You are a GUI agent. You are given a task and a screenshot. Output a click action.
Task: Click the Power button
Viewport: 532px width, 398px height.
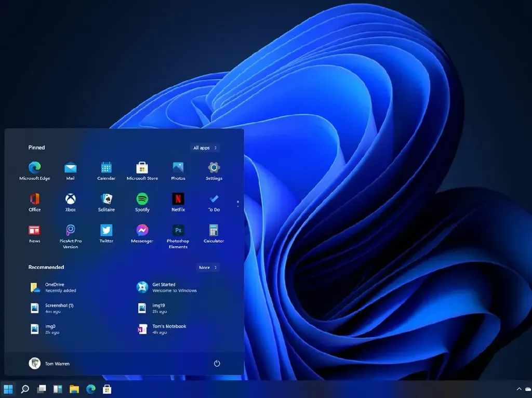click(217, 363)
